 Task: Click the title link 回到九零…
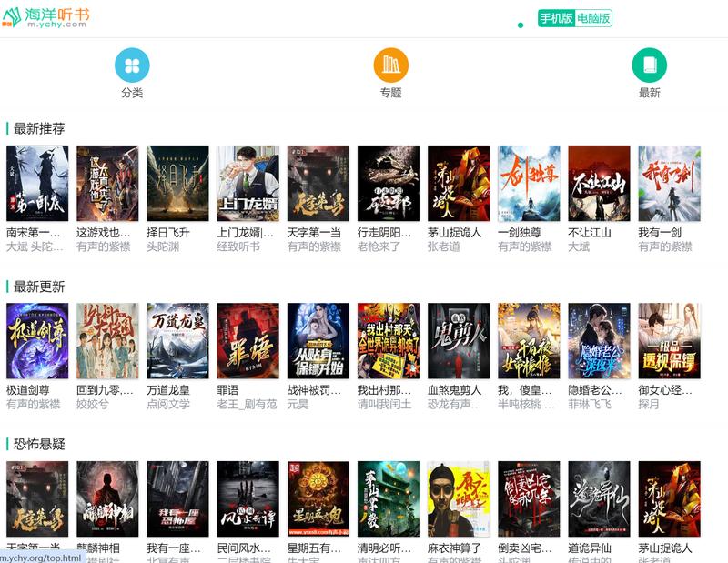click(105, 390)
